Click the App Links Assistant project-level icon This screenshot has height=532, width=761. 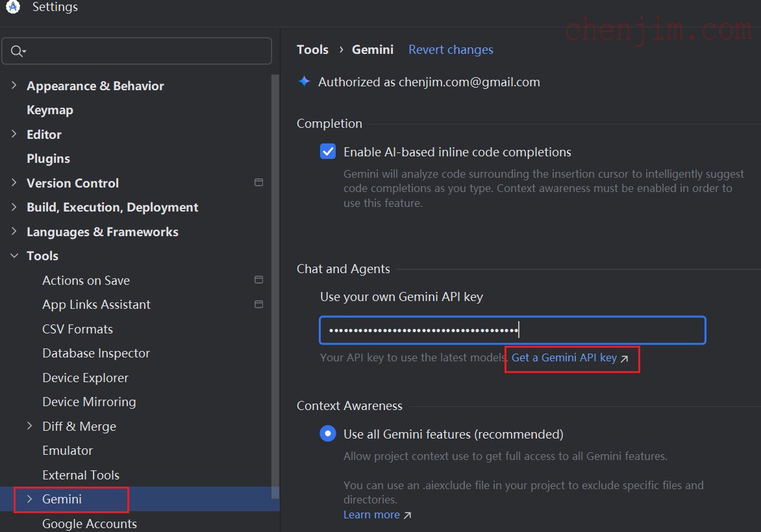(258, 304)
